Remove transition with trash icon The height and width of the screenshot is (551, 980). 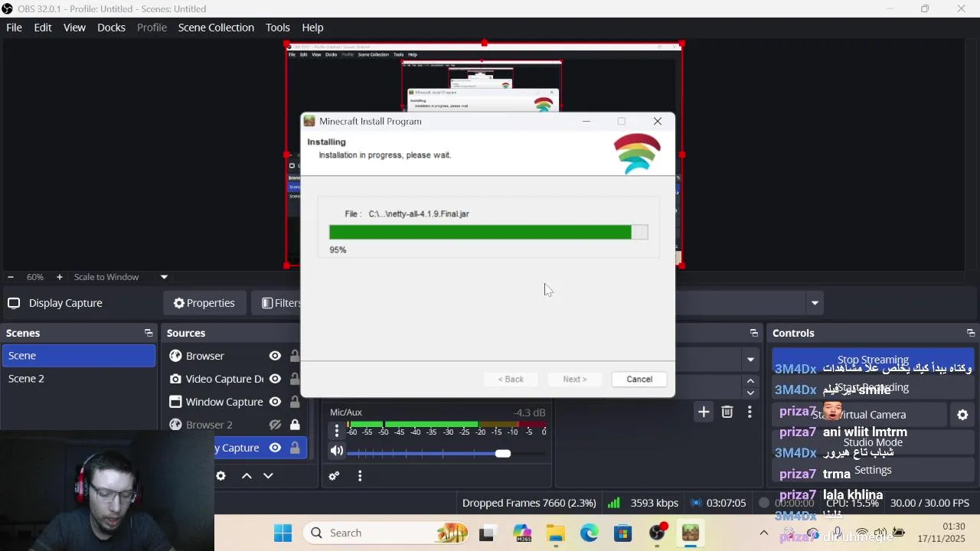(727, 412)
